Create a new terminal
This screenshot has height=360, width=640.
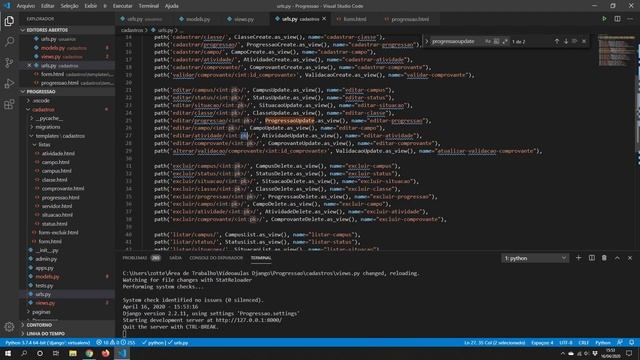(x=578, y=258)
